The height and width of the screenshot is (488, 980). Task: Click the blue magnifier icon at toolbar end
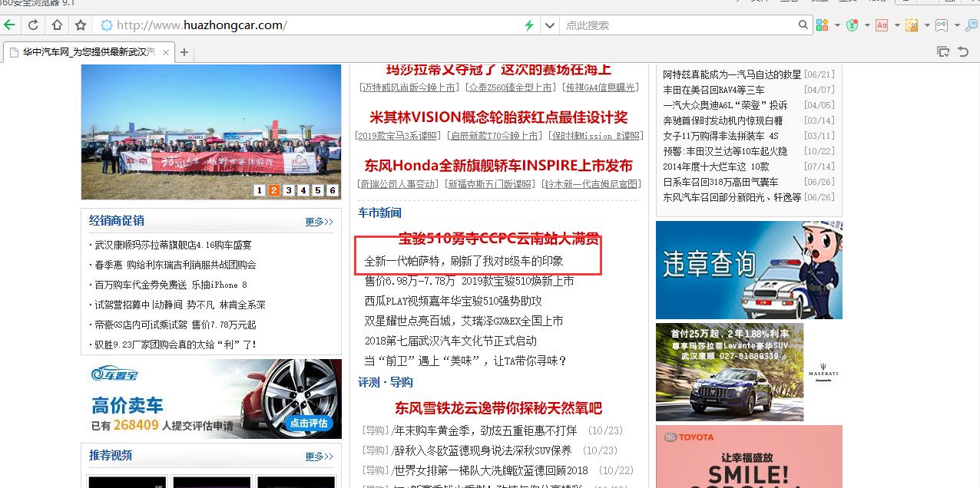pos(972,25)
